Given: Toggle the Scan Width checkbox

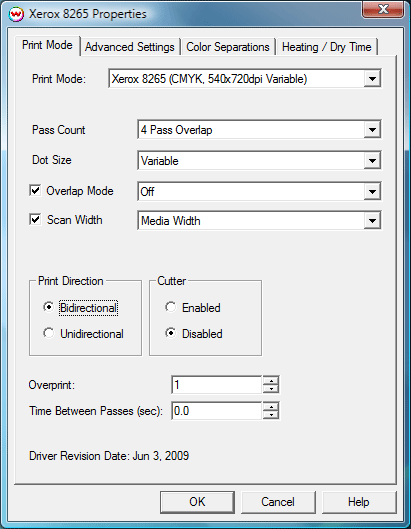Looking at the screenshot, I should [35, 220].
